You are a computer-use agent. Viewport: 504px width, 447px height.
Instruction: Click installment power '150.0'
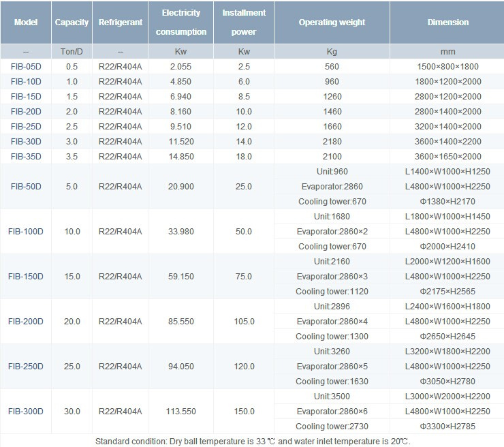pyautogui.click(x=244, y=412)
